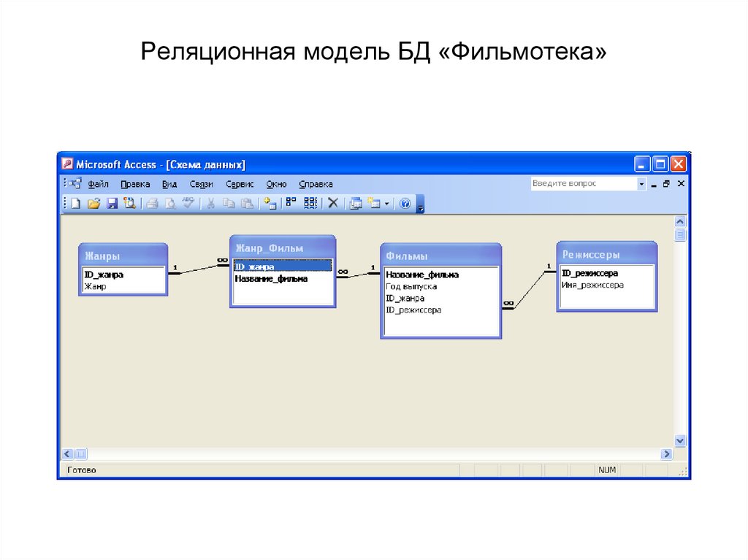Click the right horizontal scrollbar arrow
This screenshot has width=748, height=560.
tap(668, 453)
